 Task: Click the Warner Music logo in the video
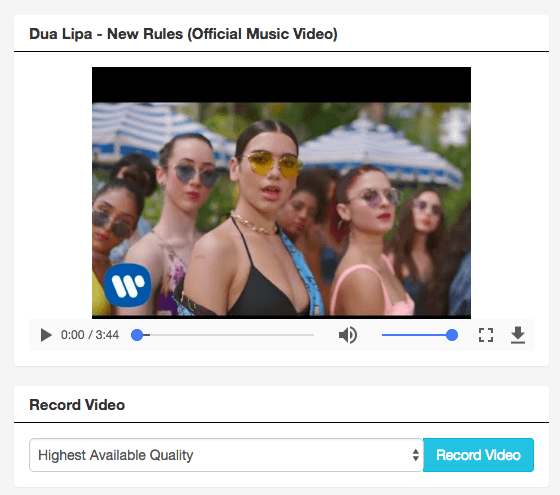(128, 285)
